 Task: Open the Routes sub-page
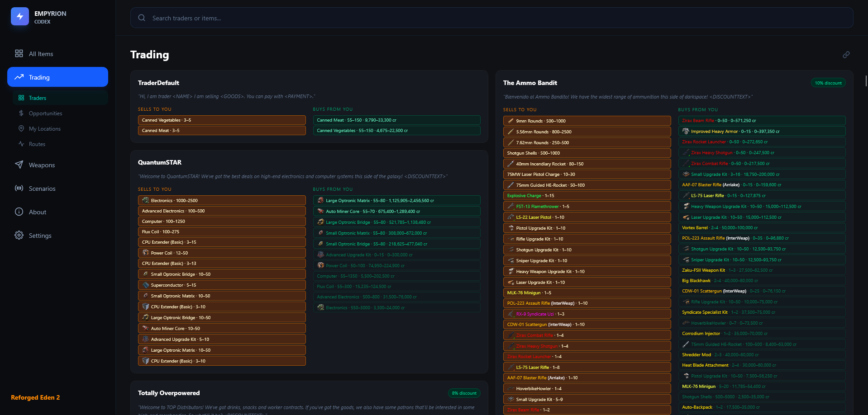click(x=37, y=144)
